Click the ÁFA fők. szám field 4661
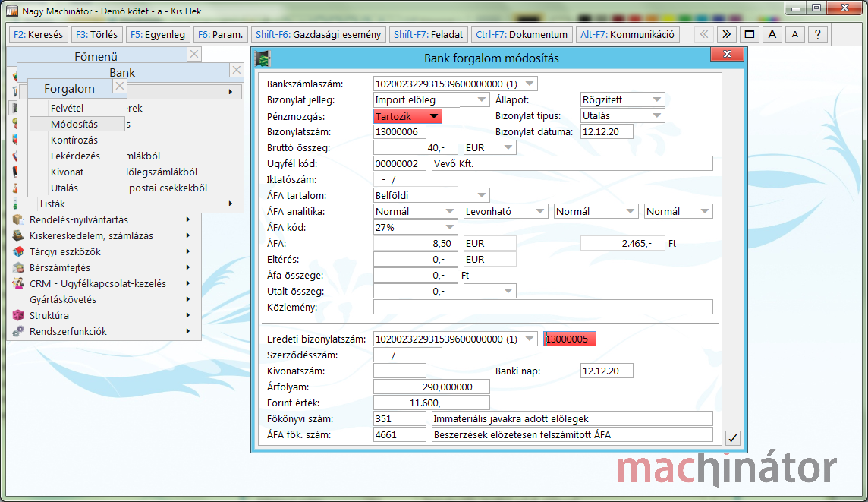 [x=400, y=435]
